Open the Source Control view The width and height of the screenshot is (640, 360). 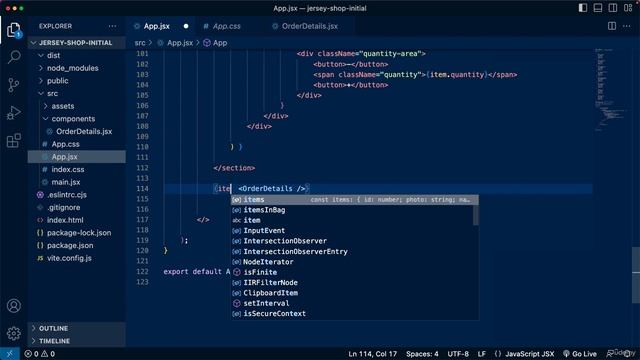coord(14,85)
